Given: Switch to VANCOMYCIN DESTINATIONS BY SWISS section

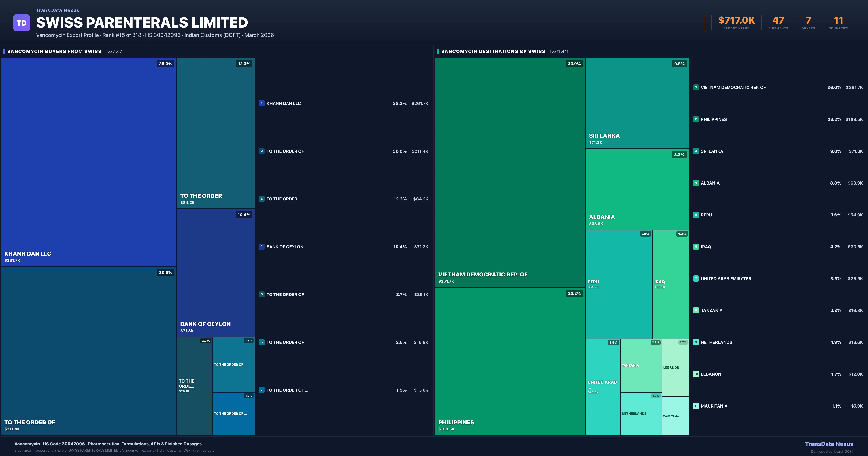Looking at the screenshot, I should point(494,51).
